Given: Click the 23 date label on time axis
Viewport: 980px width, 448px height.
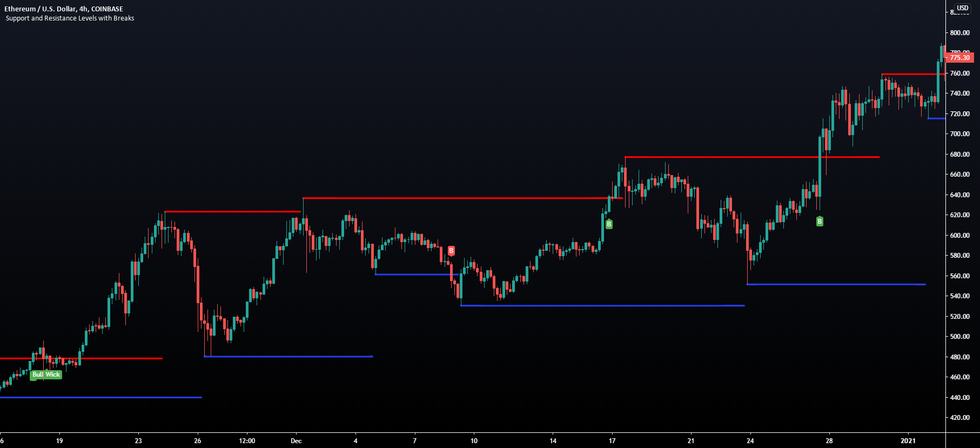Looking at the screenshot, I should point(138,441).
